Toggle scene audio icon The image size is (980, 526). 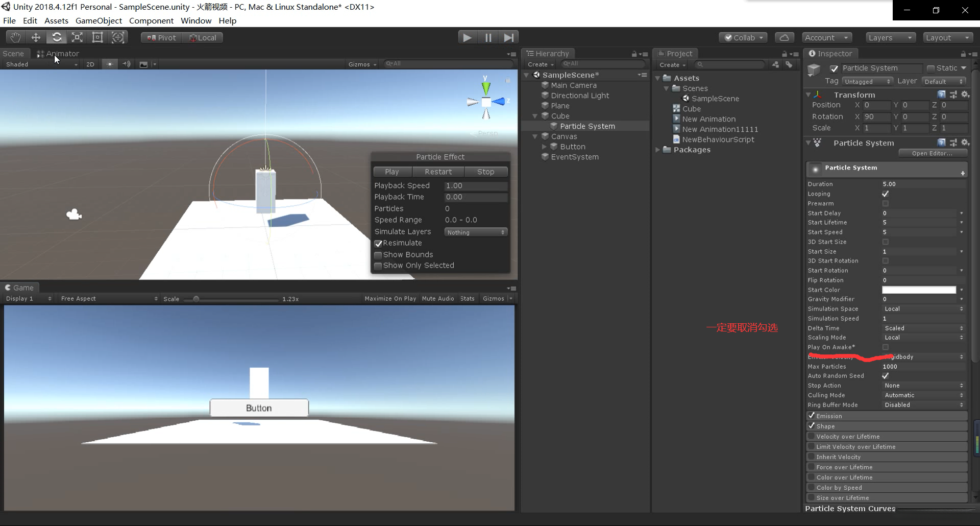pos(127,64)
